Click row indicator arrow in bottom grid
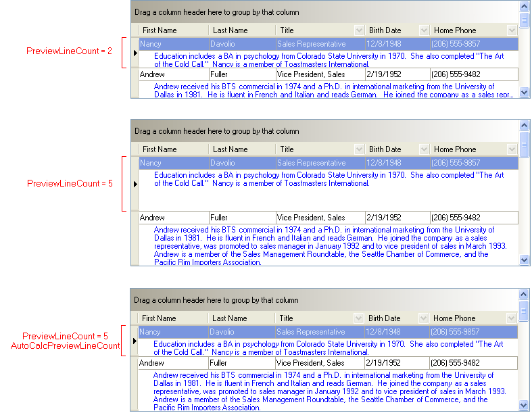This screenshot has width=532, height=413. (135, 341)
